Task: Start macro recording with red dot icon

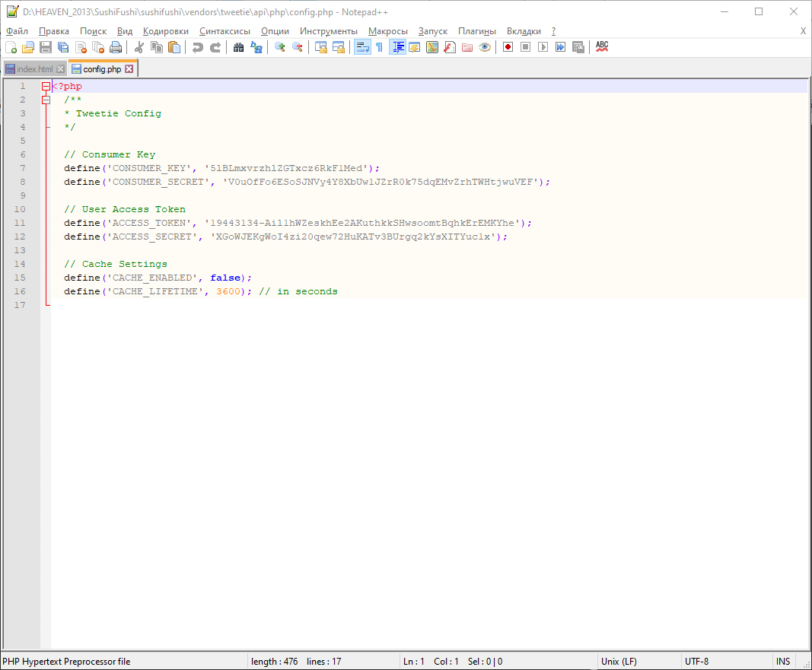Action: click(508, 47)
